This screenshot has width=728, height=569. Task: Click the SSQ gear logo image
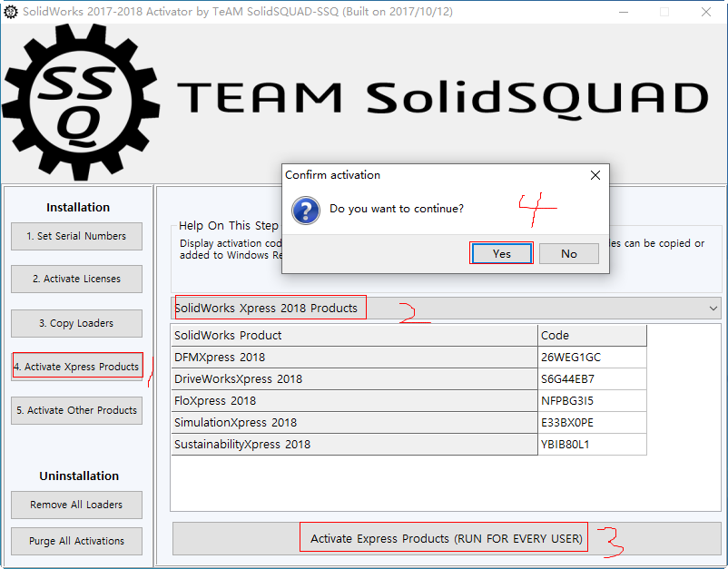tap(82, 103)
